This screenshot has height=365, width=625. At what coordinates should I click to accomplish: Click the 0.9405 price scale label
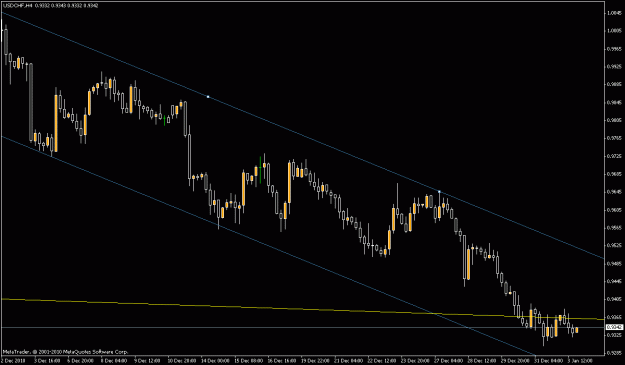click(614, 299)
